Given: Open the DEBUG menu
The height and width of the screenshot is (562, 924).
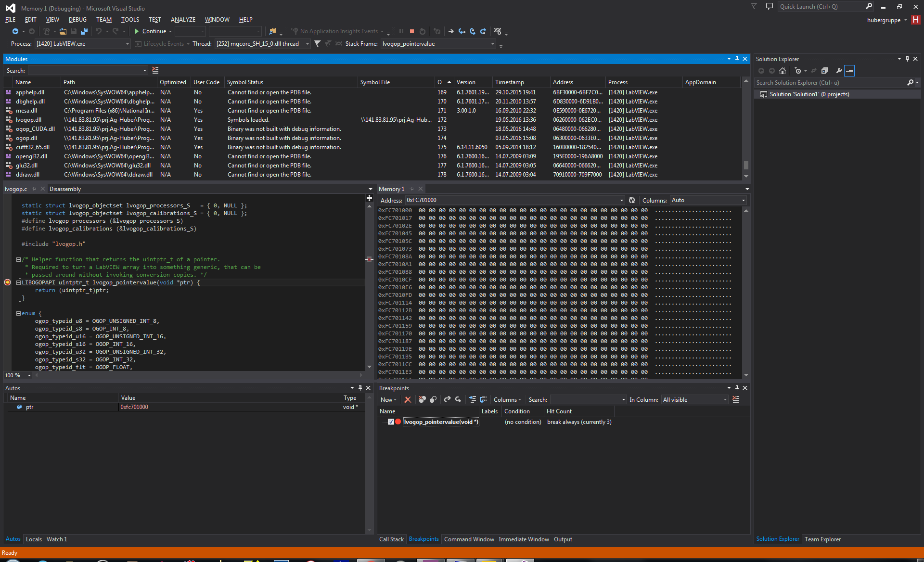Looking at the screenshot, I should coord(77,20).
